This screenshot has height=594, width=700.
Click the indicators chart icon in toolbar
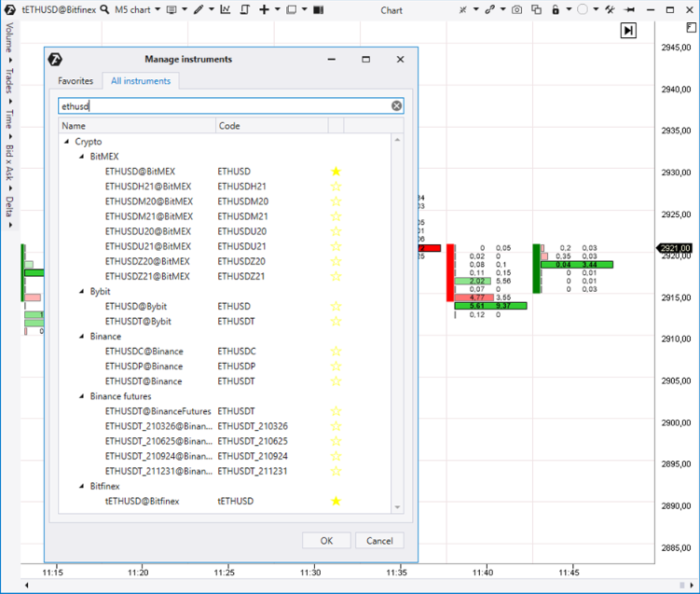click(225, 10)
